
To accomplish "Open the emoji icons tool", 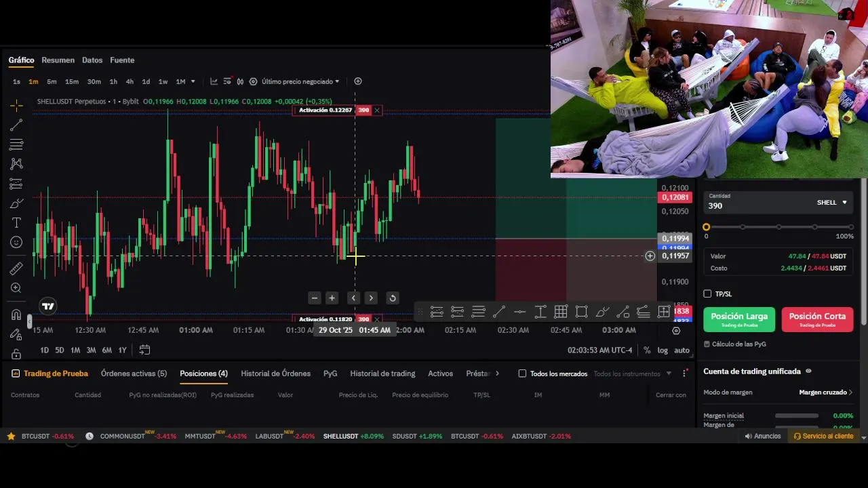I will coord(16,243).
